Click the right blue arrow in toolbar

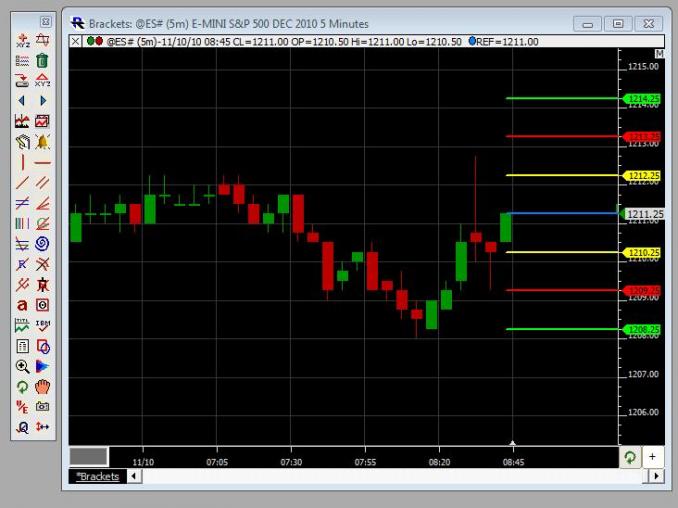[x=43, y=100]
